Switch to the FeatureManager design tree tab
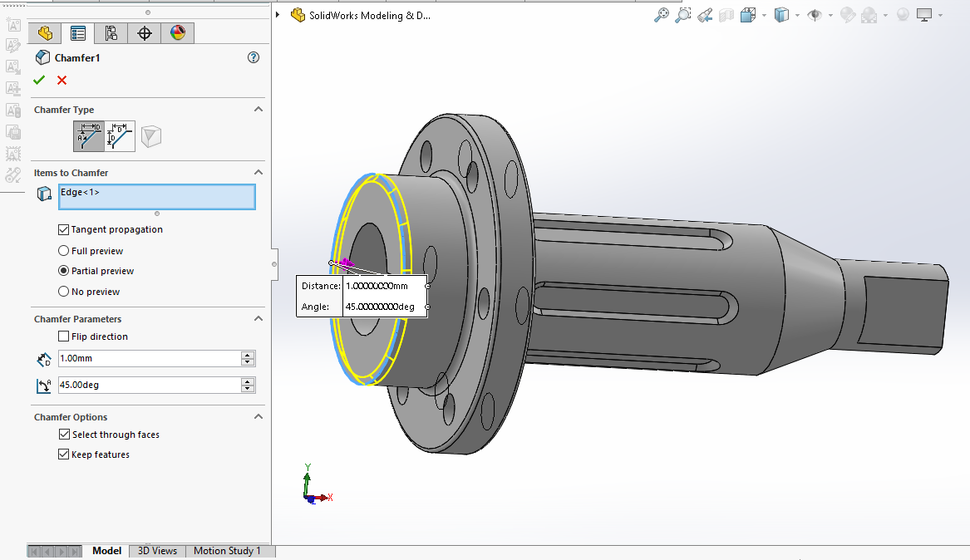 click(45, 33)
